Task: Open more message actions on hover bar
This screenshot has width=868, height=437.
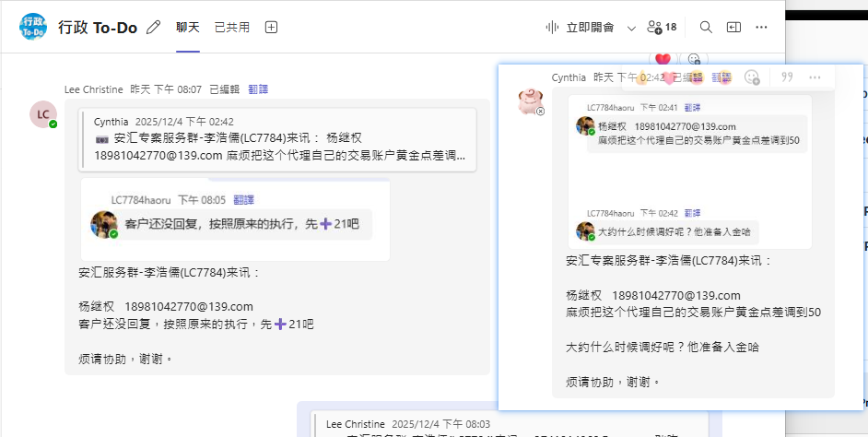Action: pos(815,77)
